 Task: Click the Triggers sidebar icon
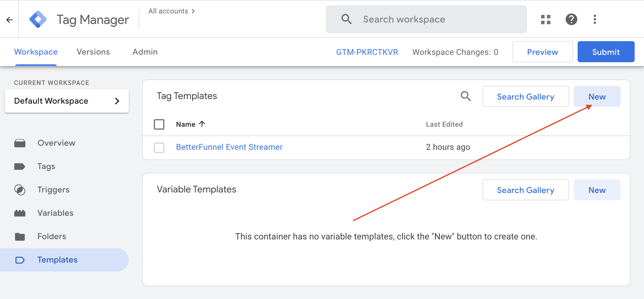[x=20, y=190]
